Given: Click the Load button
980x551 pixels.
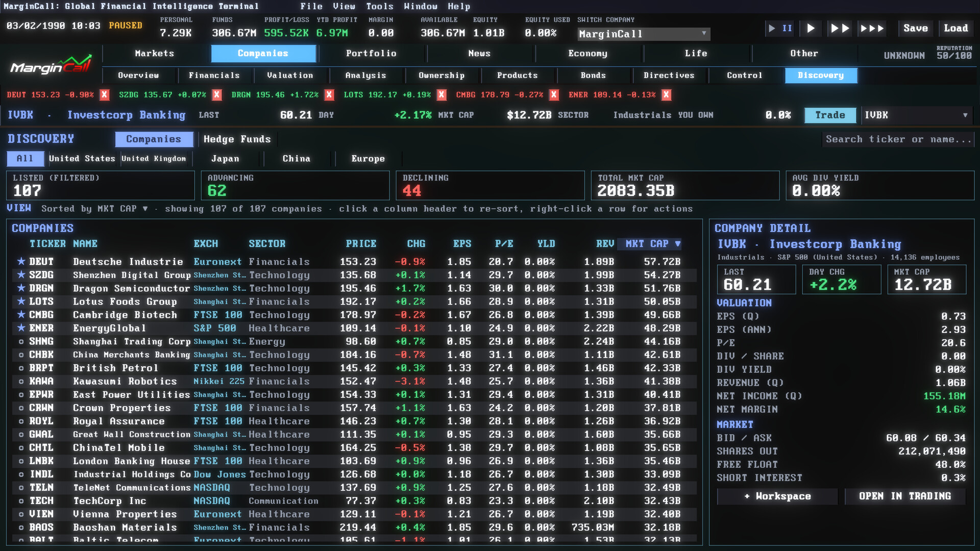Looking at the screenshot, I should [x=955, y=29].
